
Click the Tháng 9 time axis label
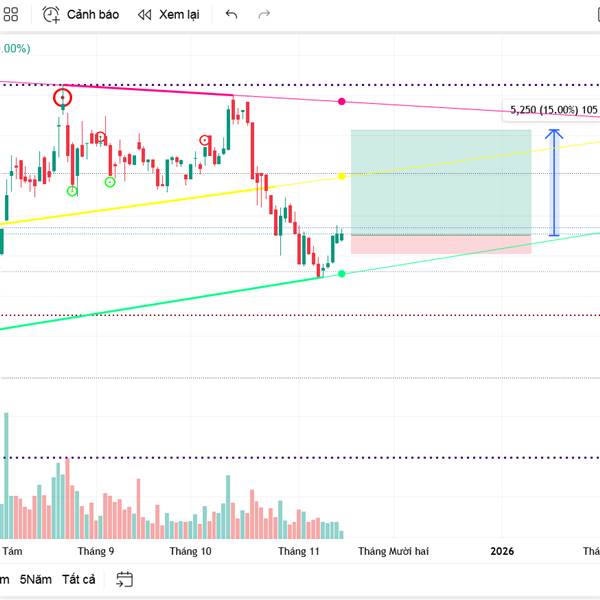tap(96, 551)
